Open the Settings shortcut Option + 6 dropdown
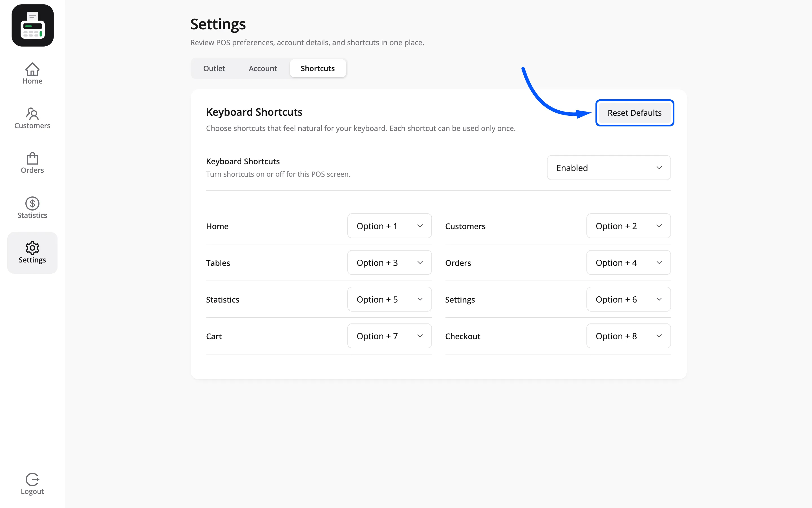 628,299
